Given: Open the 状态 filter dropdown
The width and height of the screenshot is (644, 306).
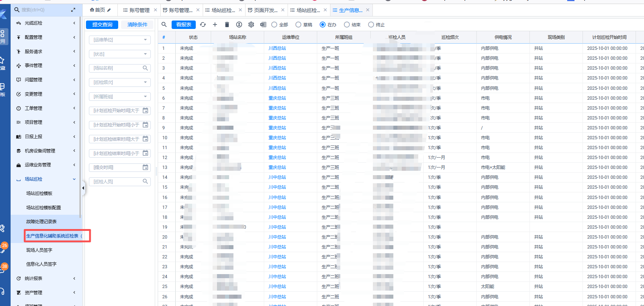Looking at the screenshot, I should [x=120, y=54].
